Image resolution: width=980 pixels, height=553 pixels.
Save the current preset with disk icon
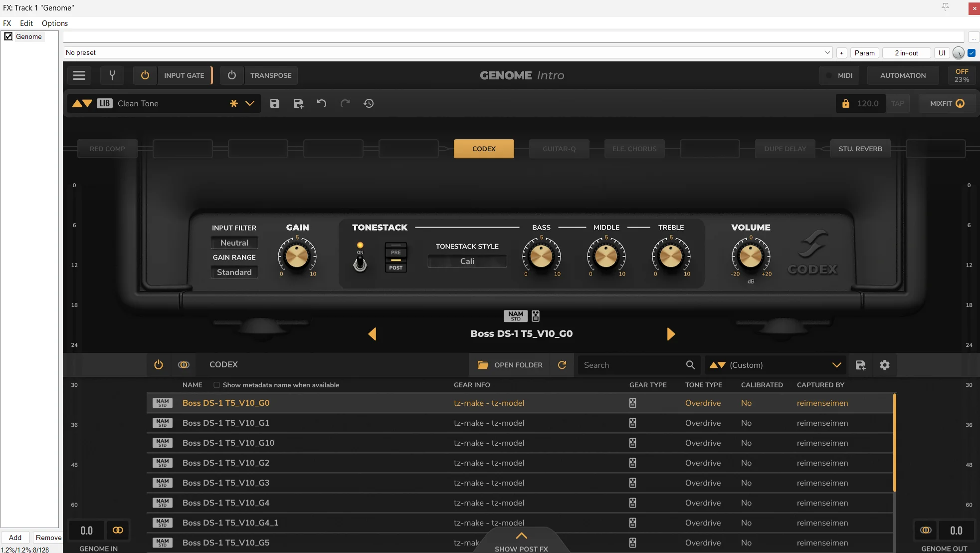point(275,103)
